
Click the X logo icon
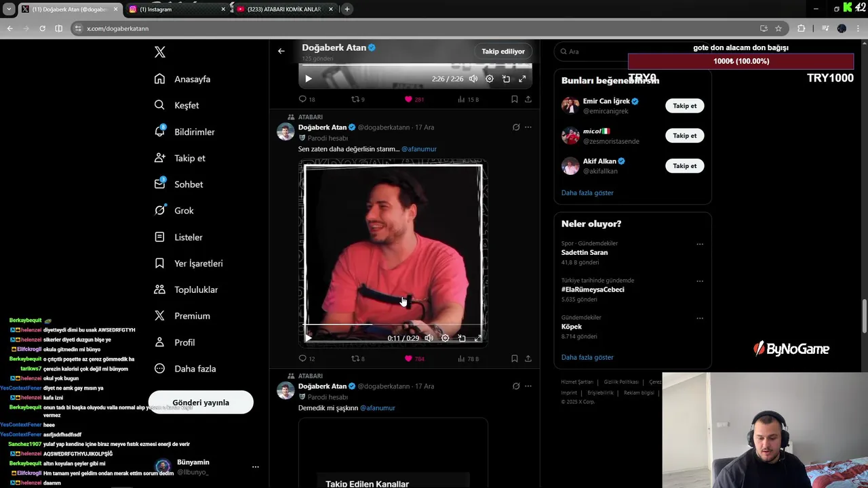[160, 52]
